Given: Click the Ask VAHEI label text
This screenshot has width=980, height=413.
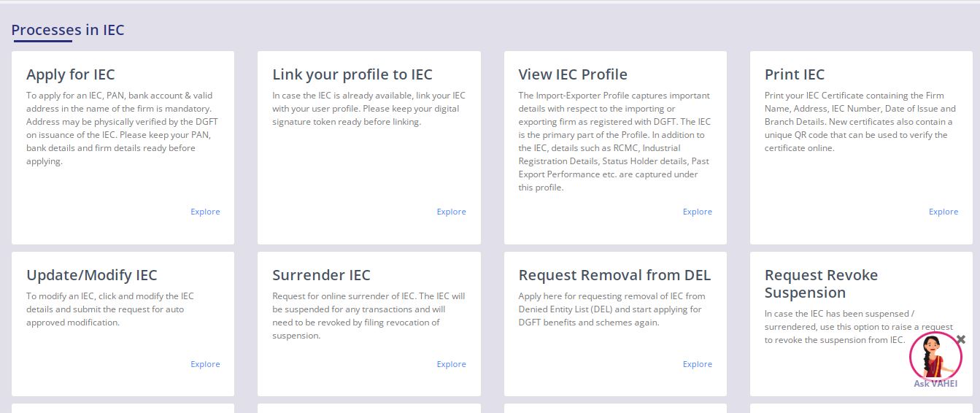Looking at the screenshot, I should [x=935, y=384].
